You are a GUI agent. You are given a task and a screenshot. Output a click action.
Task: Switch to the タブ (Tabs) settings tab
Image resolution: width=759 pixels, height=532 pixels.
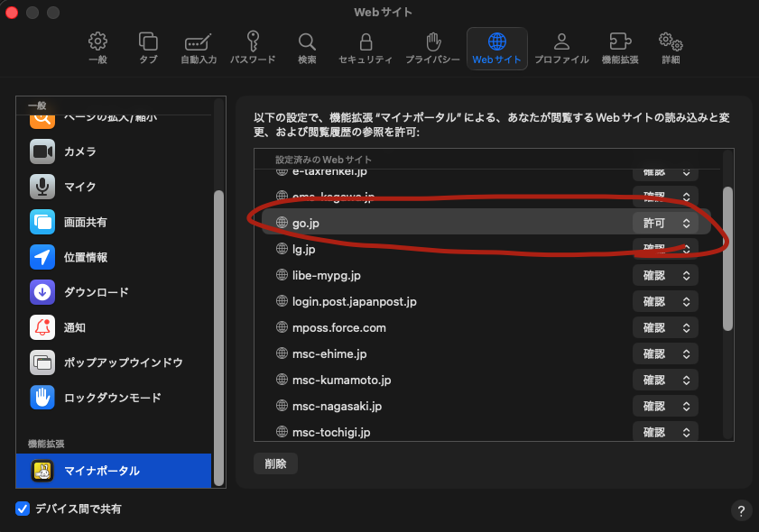click(x=148, y=49)
